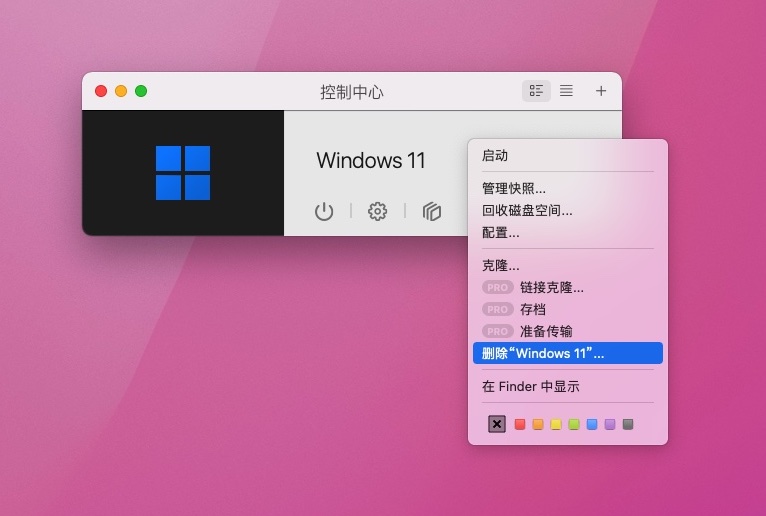
Task: Switch to compact list view
Action: (566, 91)
